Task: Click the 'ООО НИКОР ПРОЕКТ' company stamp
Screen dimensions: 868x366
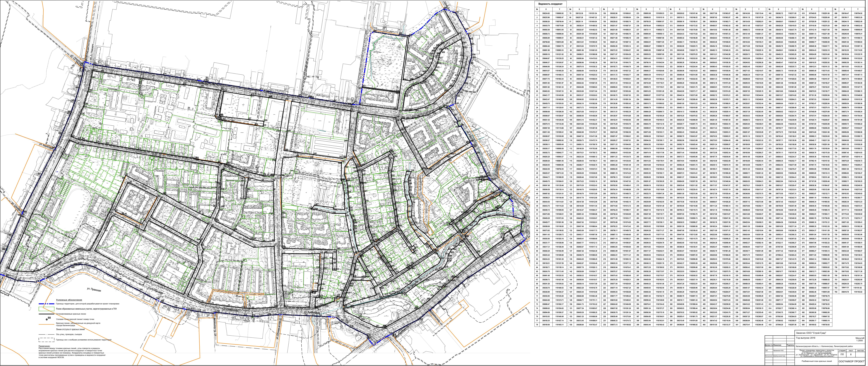Action: pyautogui.click(x=852, y=361)
